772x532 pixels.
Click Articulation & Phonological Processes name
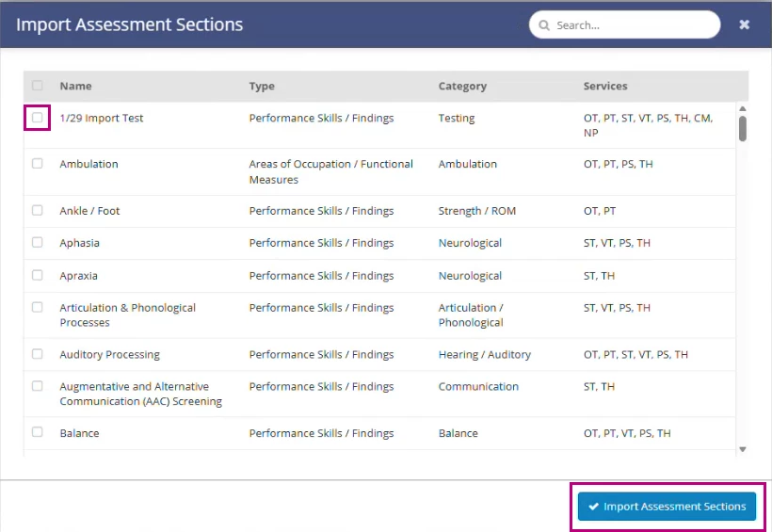tap(127, 314)
